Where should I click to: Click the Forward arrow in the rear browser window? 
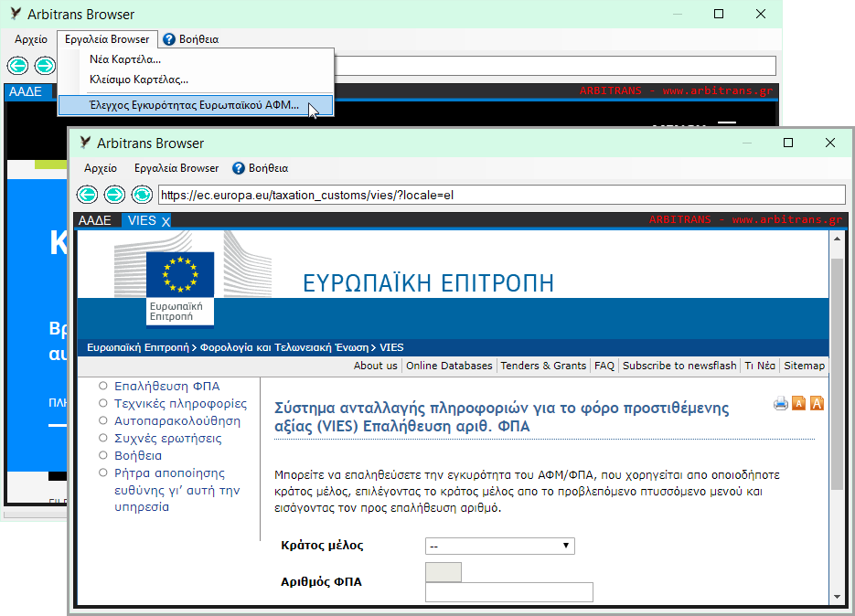click(x=45, y=66)
